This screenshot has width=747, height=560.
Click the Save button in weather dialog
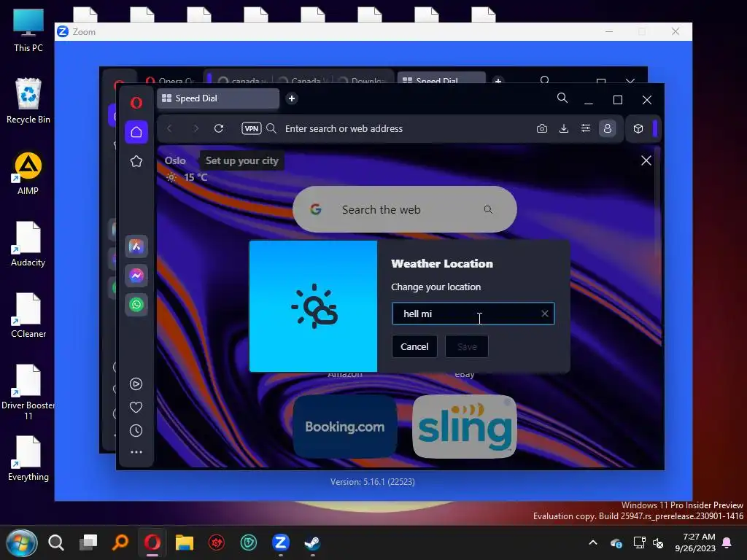pyautogui.click(x=467, y=346)
